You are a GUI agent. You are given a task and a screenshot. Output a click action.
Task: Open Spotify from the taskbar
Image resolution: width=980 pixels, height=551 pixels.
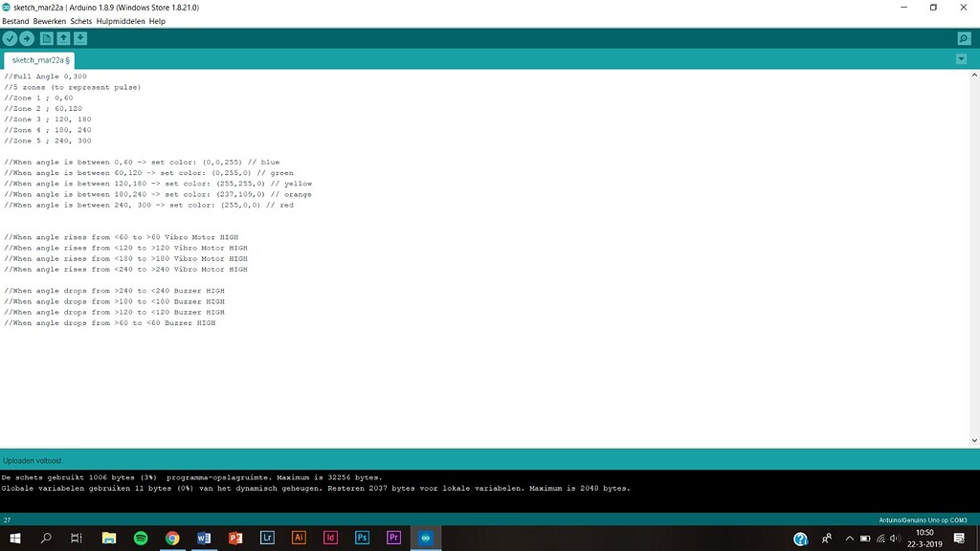click(x=141, y=538)
